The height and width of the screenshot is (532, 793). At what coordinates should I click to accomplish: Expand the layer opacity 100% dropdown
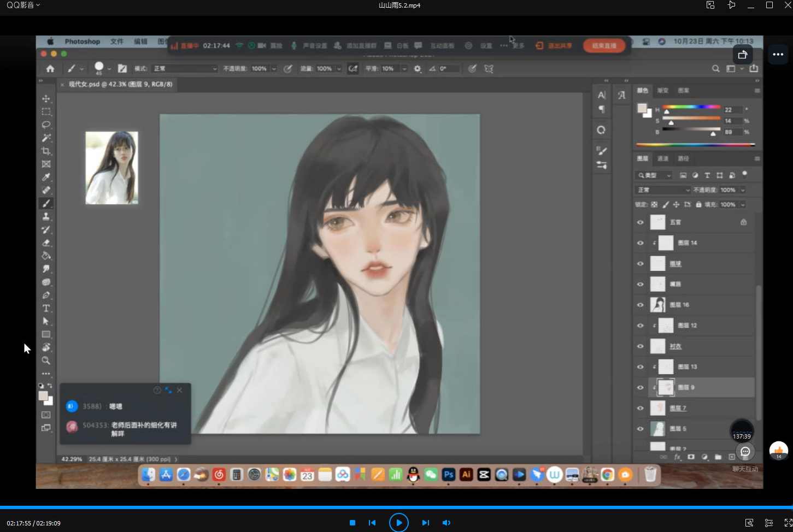[743, 190]
